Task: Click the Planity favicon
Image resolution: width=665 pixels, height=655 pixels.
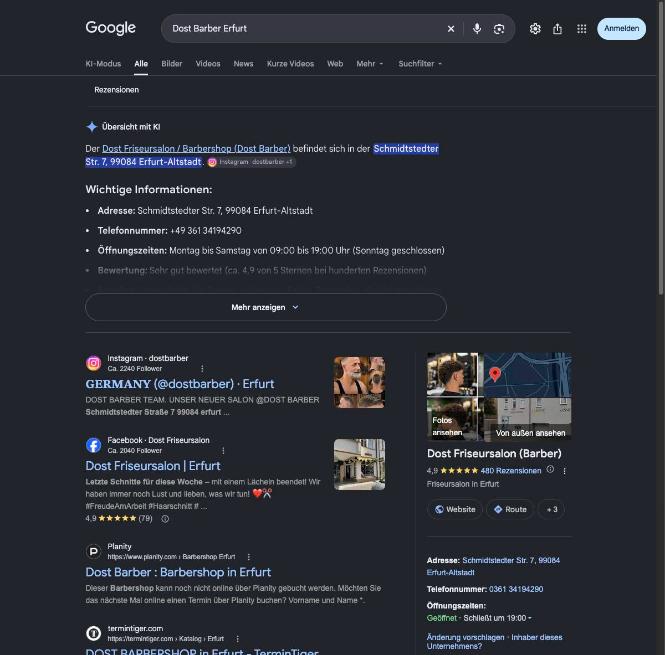Action: click(93, 551)
